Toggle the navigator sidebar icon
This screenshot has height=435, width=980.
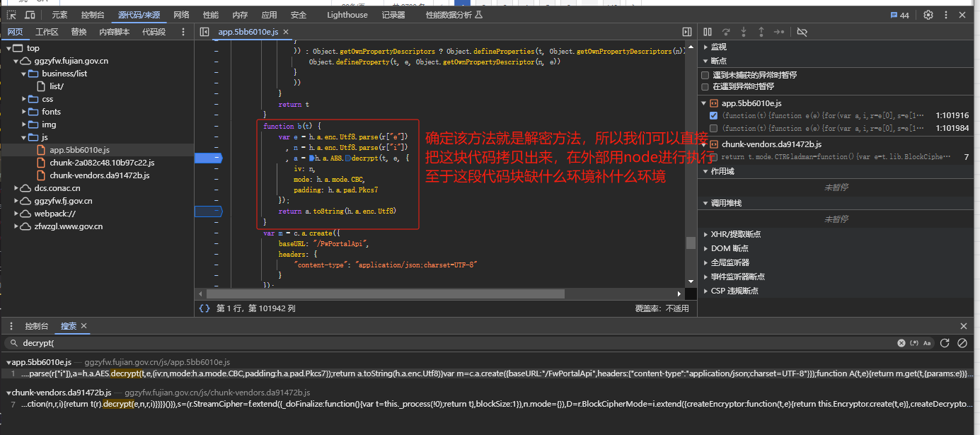point(204,32)
